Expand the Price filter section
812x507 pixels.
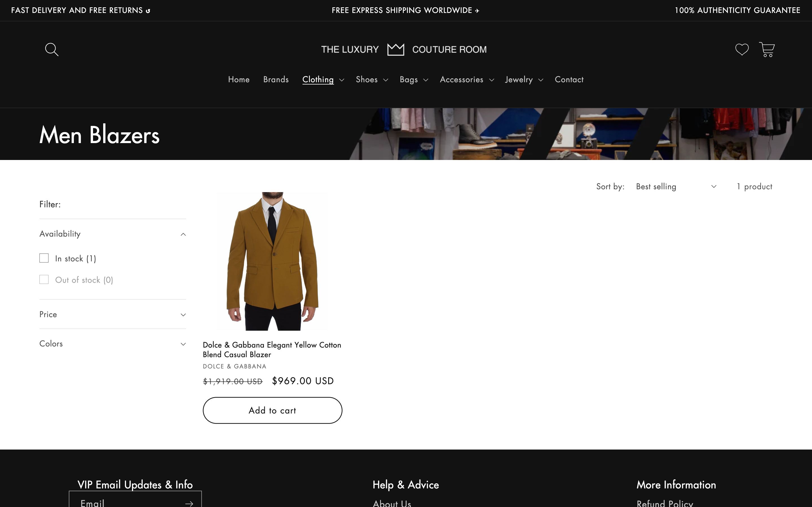coord(183,315)
